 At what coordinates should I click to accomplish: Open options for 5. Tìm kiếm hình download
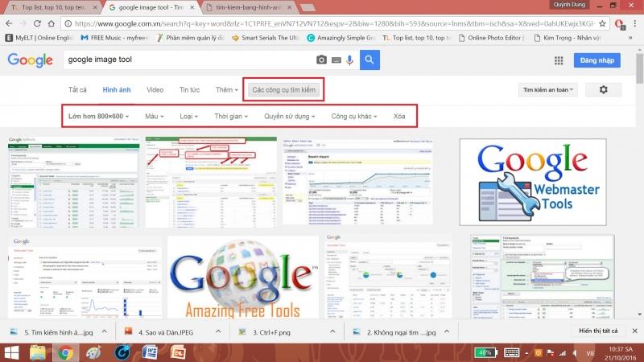coord(105,331)
